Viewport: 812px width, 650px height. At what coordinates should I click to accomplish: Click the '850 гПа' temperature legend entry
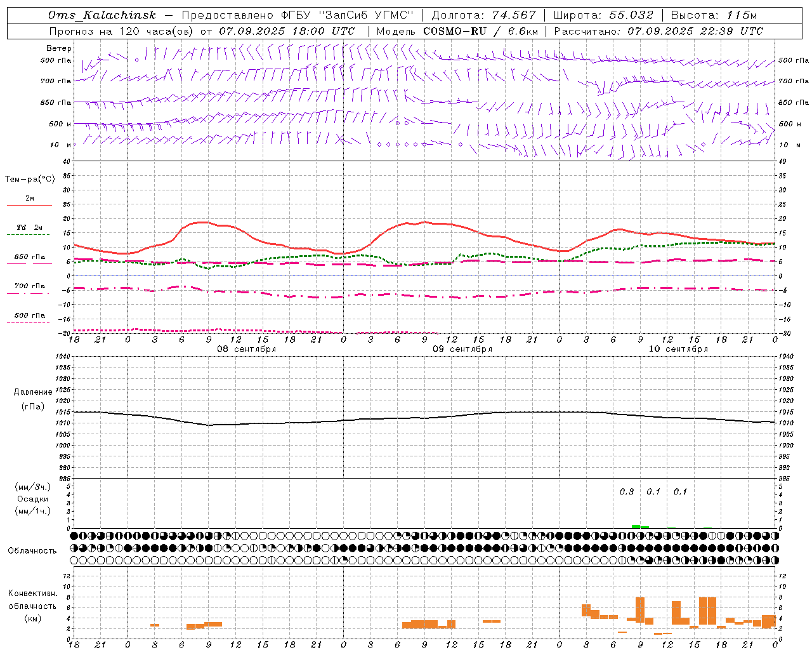pyautogui.click(x=30, y=257)
